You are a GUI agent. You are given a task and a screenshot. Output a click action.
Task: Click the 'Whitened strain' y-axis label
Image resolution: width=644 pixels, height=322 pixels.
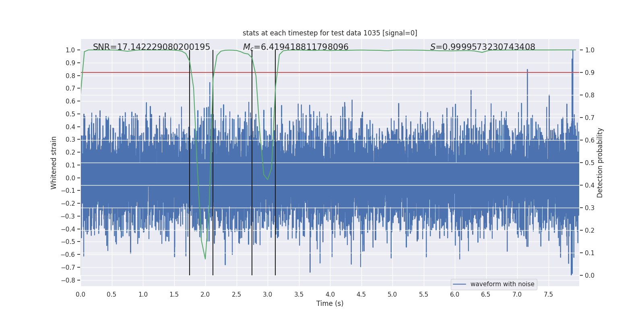click(54, 163)
